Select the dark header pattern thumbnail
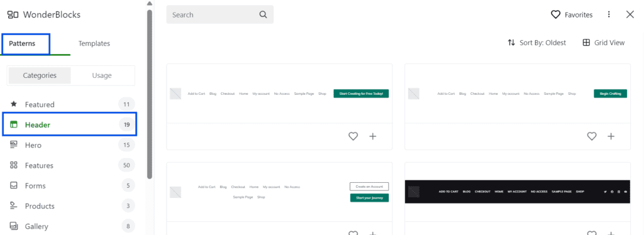The width and height of the screenshot is (644, 235). pyautogui.click(x=517, y=192)
